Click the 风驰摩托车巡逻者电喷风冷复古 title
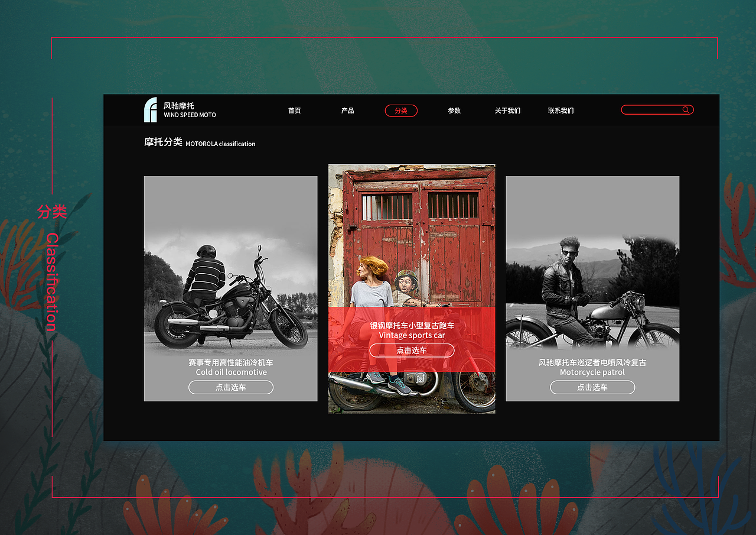The image size is (756, 535). coord(592,362)
